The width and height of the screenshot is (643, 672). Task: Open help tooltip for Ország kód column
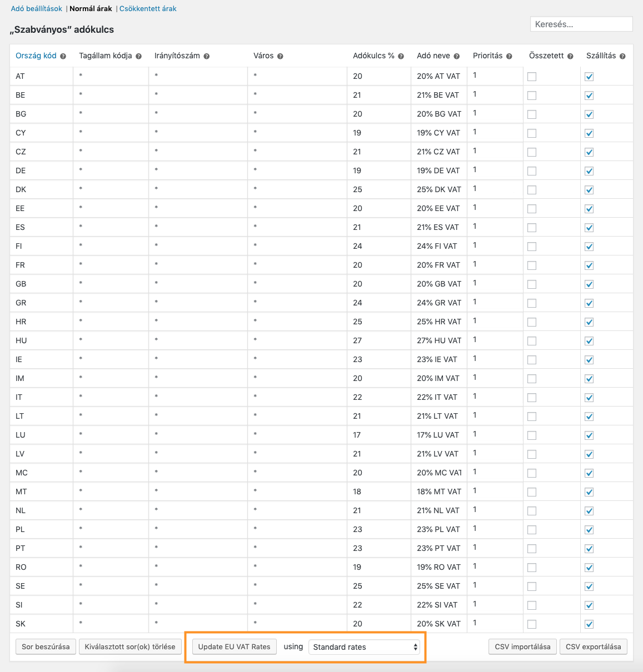tap(63, 56)
